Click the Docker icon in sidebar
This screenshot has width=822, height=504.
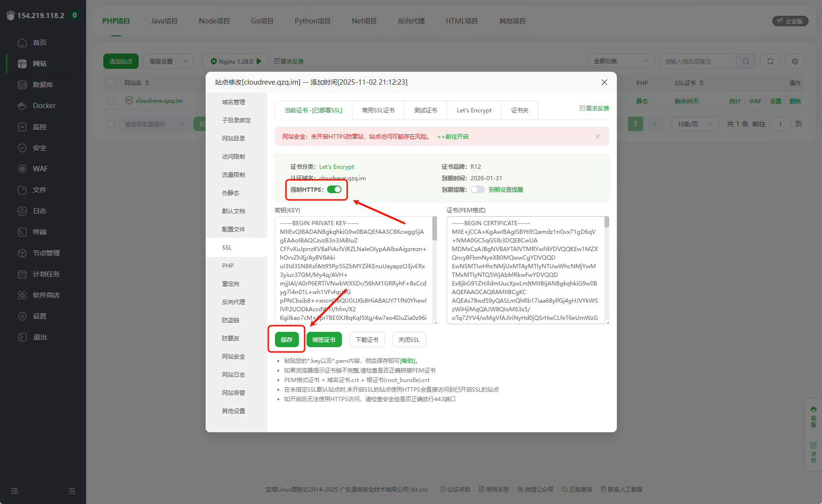click(22, 106)
